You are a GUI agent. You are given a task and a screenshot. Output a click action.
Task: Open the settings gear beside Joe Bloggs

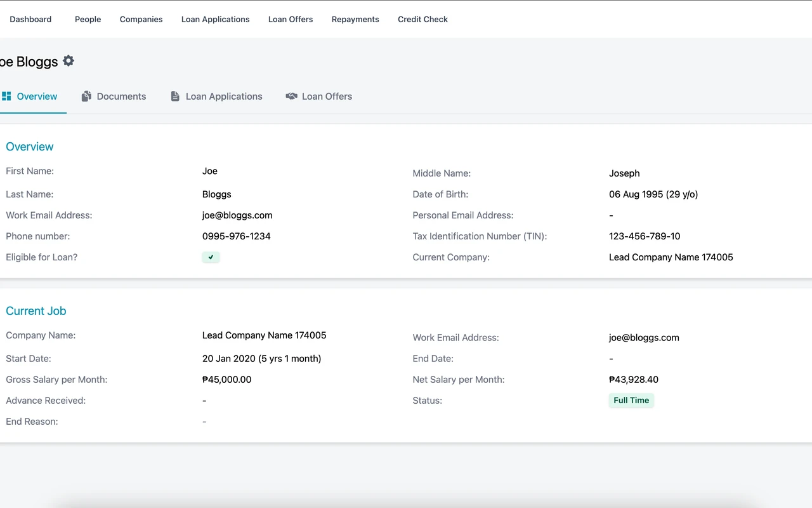[69, 61]
